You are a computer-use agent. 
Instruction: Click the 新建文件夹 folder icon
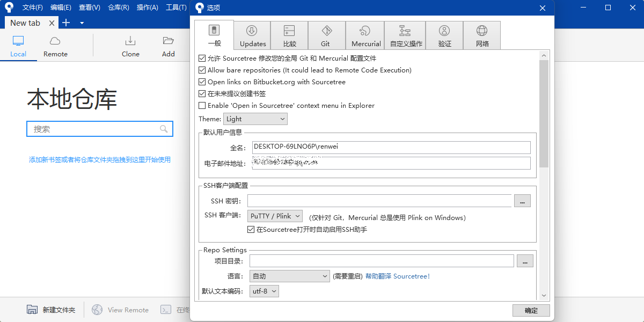point(32,310)
